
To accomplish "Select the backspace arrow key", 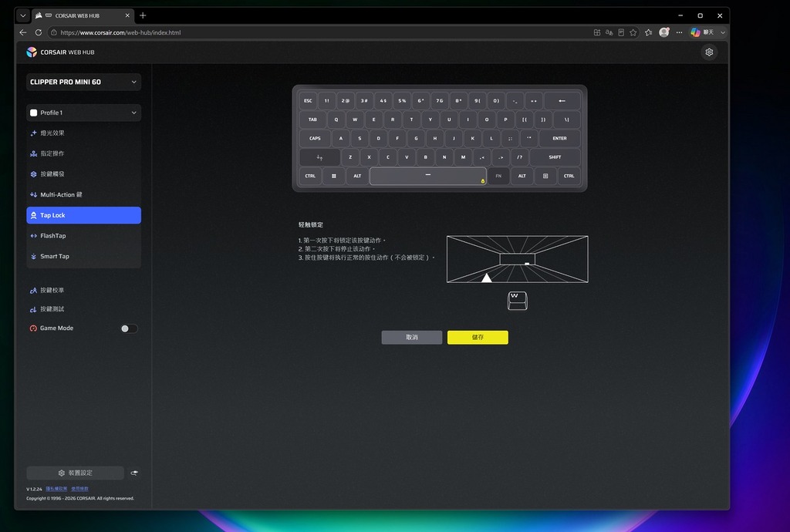I will [x=562, y=101].
